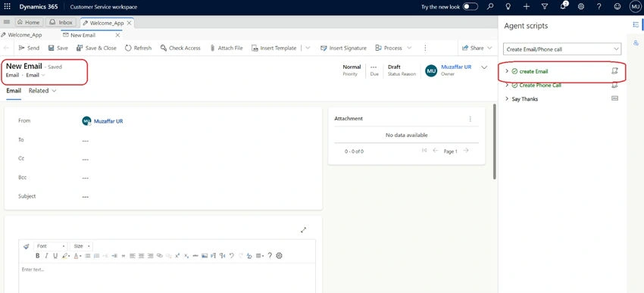The image size is (644, 293).
Task: Open the Share dropdown
Action: (x=477, y=48)
